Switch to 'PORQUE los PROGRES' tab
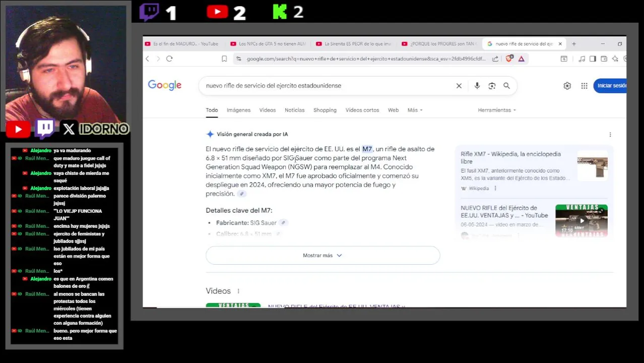This screenshot has height=363, width=644. 439,44
